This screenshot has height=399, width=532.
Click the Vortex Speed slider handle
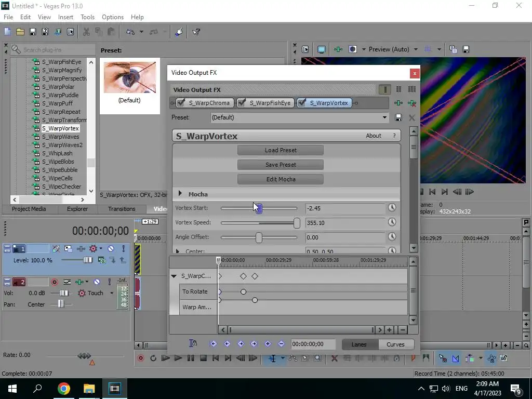(x=297, y=223)
